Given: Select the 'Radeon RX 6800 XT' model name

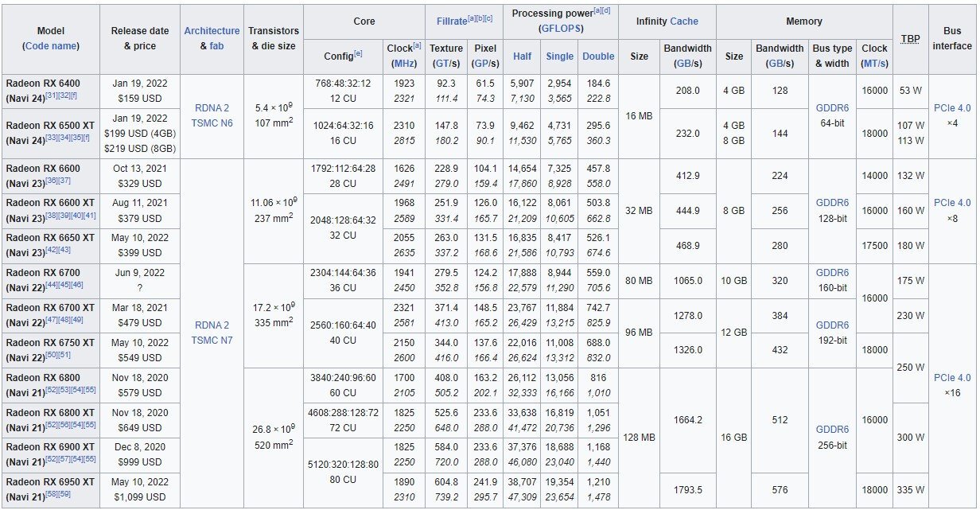Looking at the screenshot, I should [50, 413].
